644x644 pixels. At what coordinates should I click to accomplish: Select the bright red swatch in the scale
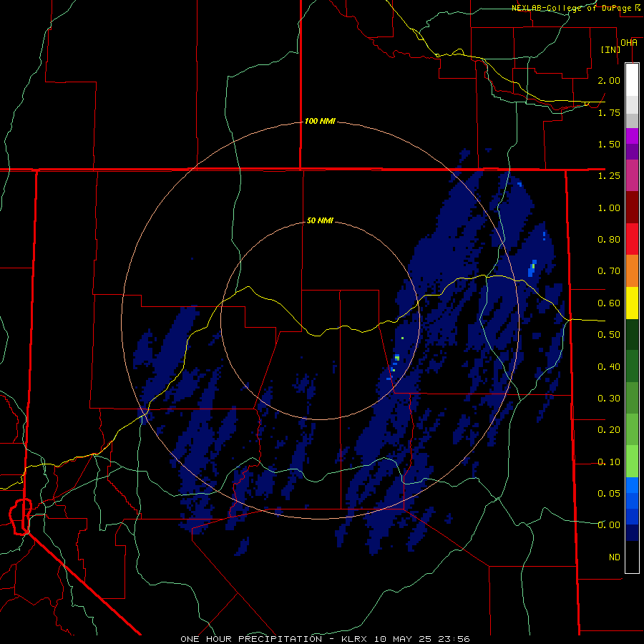tap(632, 239)
